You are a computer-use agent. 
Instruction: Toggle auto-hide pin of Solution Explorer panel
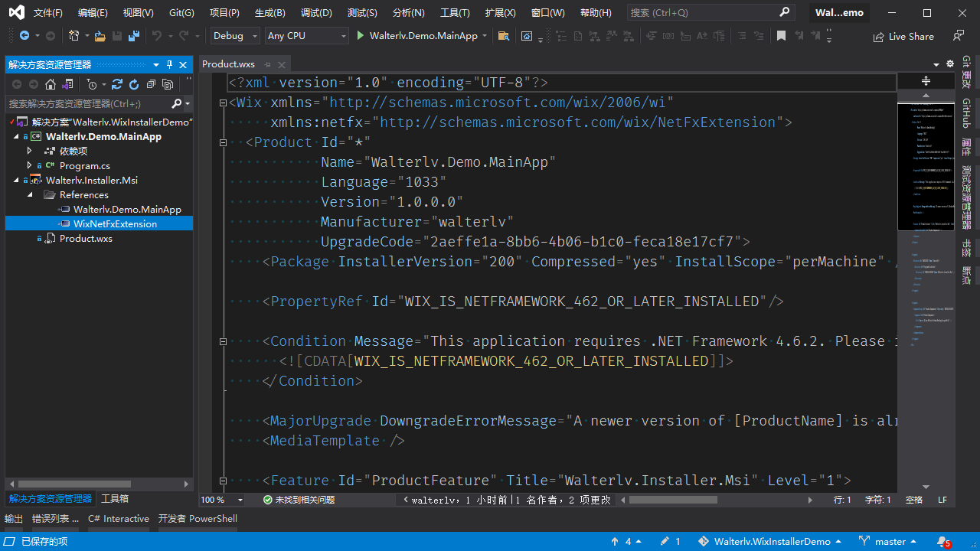(170, 65)
